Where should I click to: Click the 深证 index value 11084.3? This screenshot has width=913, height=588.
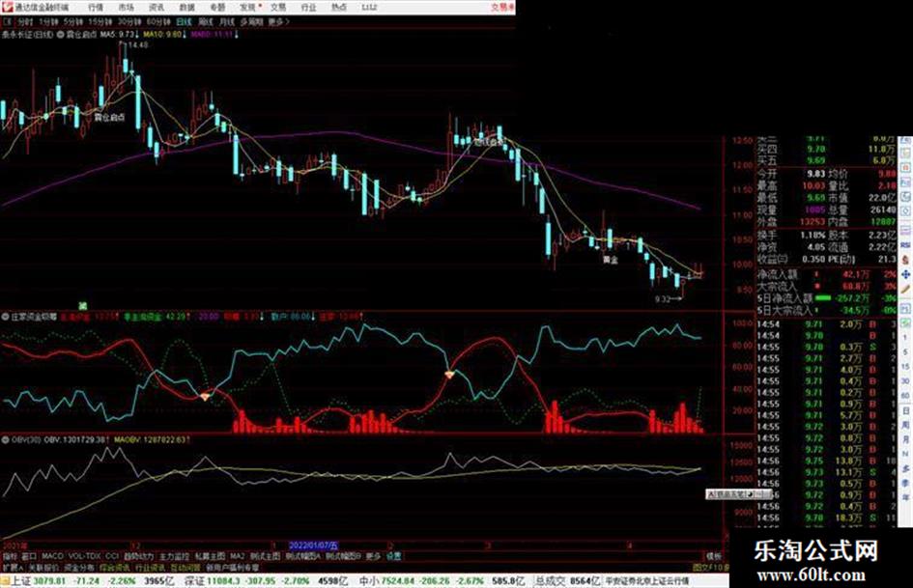(223, 581)
